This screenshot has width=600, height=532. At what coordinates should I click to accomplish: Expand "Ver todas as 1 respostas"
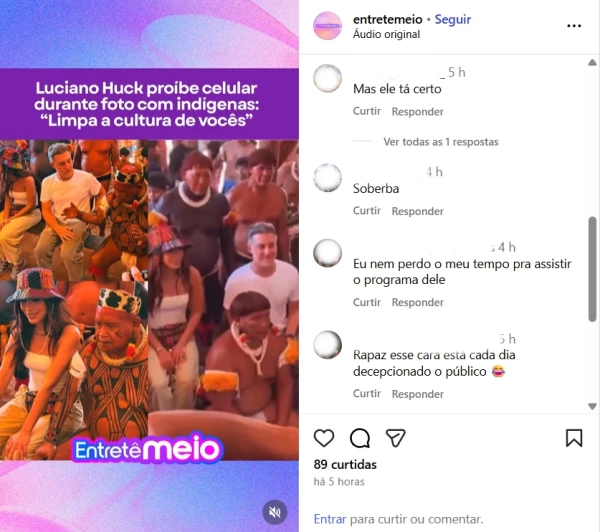tap(441, 142)
